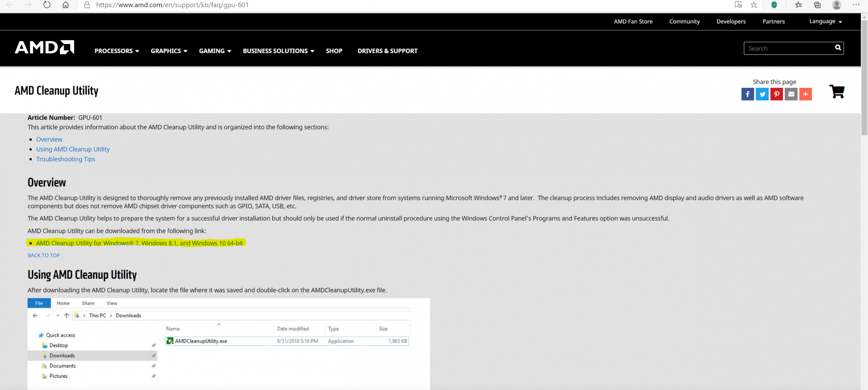868x390 pixels.
Task: Go to the Developers page
Action: [731, 22]
